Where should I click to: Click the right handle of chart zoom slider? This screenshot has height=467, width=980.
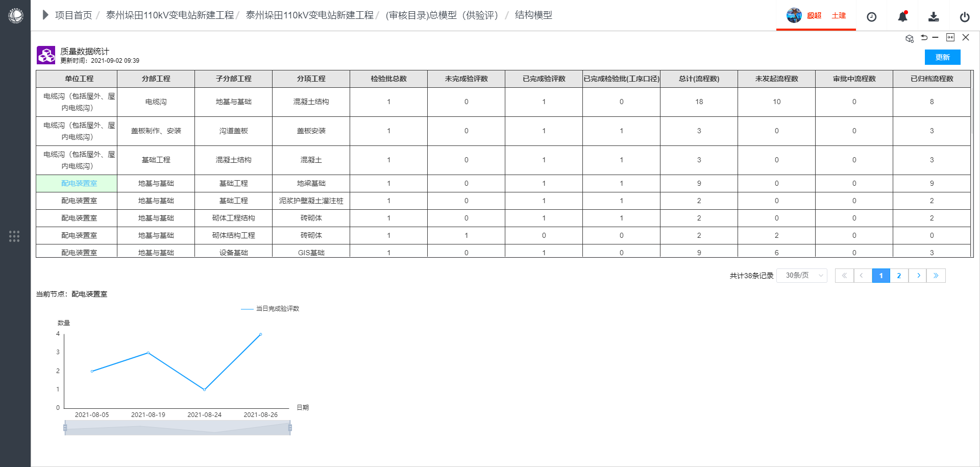tap(290, 428)
